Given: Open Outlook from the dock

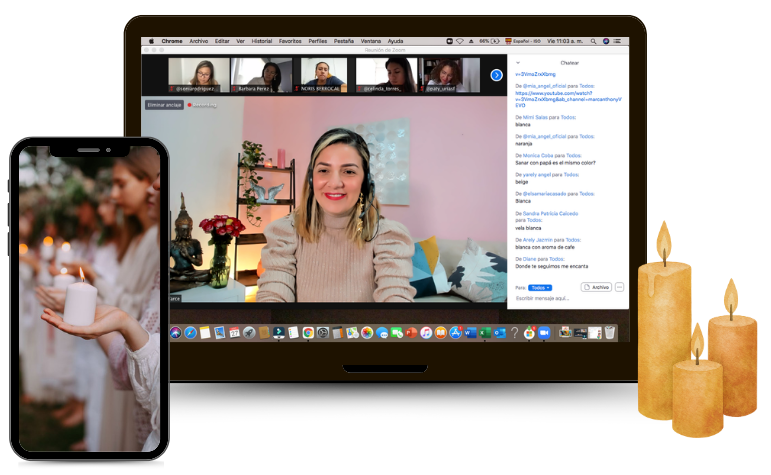Looking at the screenshot, I should 500,333.
